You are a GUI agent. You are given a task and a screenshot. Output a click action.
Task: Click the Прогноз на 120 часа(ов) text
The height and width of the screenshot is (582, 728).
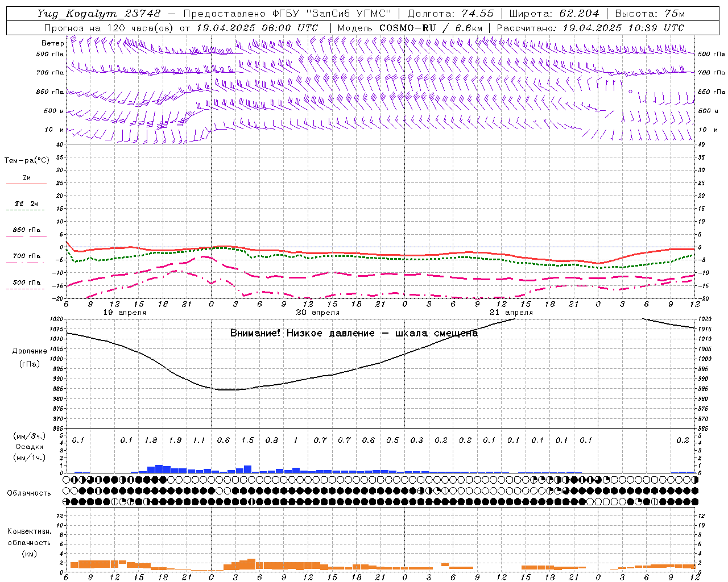click(x=110, y=27)
